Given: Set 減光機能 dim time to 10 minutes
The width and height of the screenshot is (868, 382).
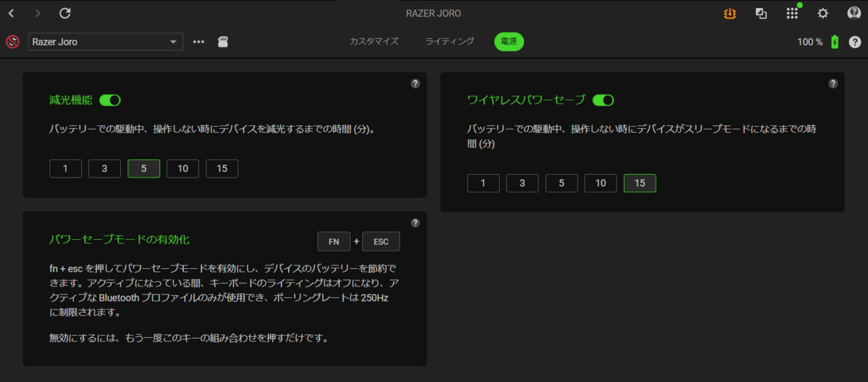Looking at the screenshot, I should tap(182, 169).
